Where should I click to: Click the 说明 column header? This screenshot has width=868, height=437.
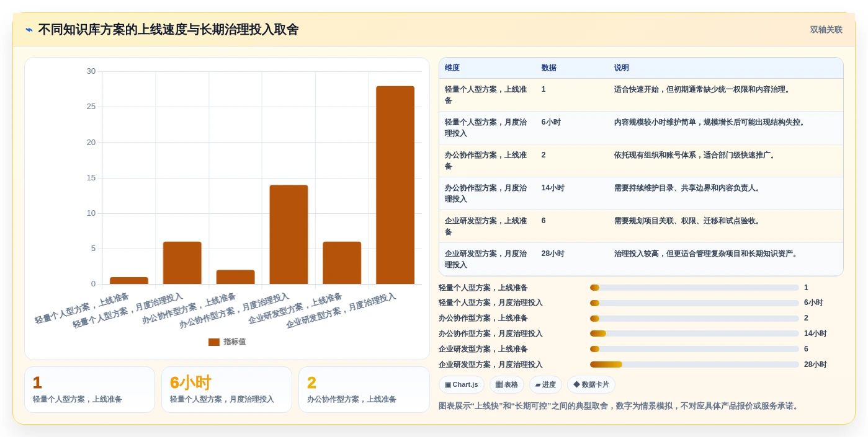pyautogui.click(x=622, y=68)
